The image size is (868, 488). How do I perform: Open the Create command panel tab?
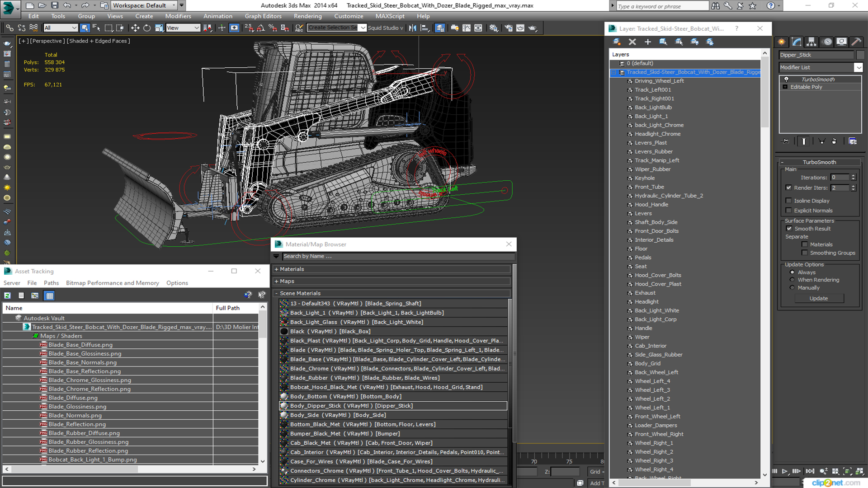point(781,42)
